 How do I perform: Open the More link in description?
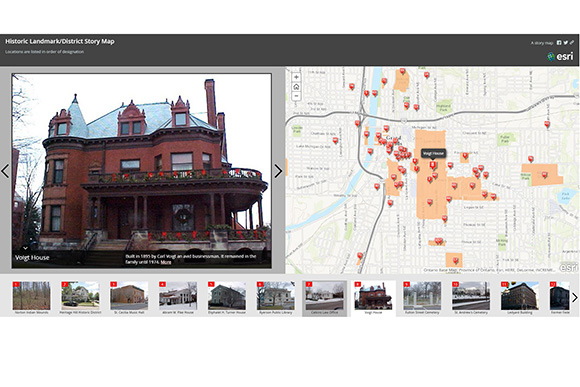click(x=166, y=262)
